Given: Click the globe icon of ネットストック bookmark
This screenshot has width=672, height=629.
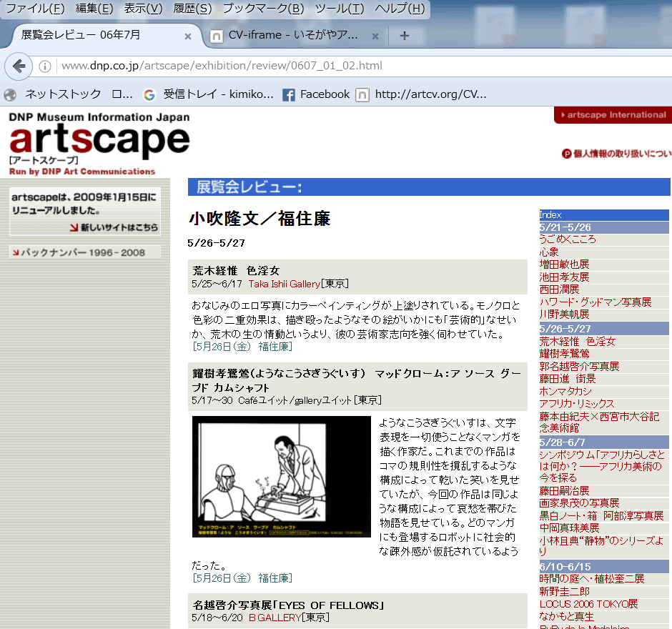Looking at the screenshot, I should pos(10,94).
